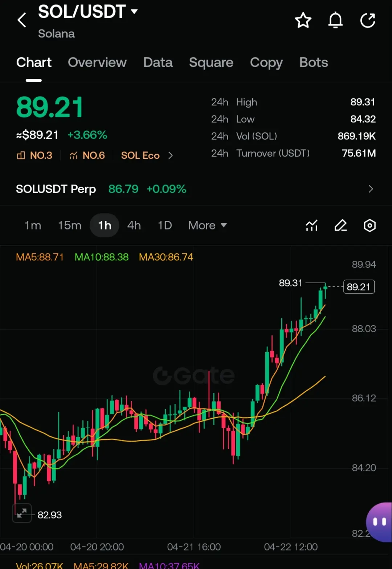Select the 15m timeframe
Screen dimensions: 392x569
(70, 225)
